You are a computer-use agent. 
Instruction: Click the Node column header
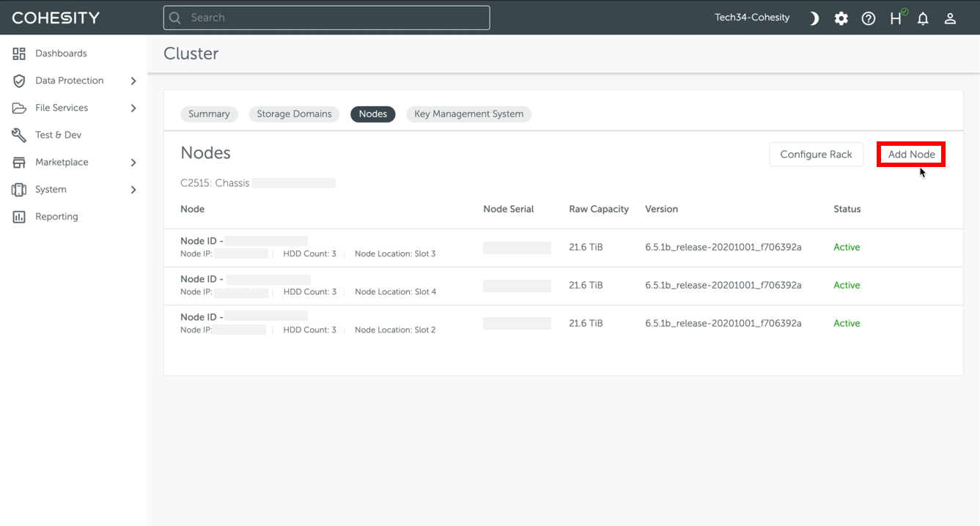tap(192, 210)
